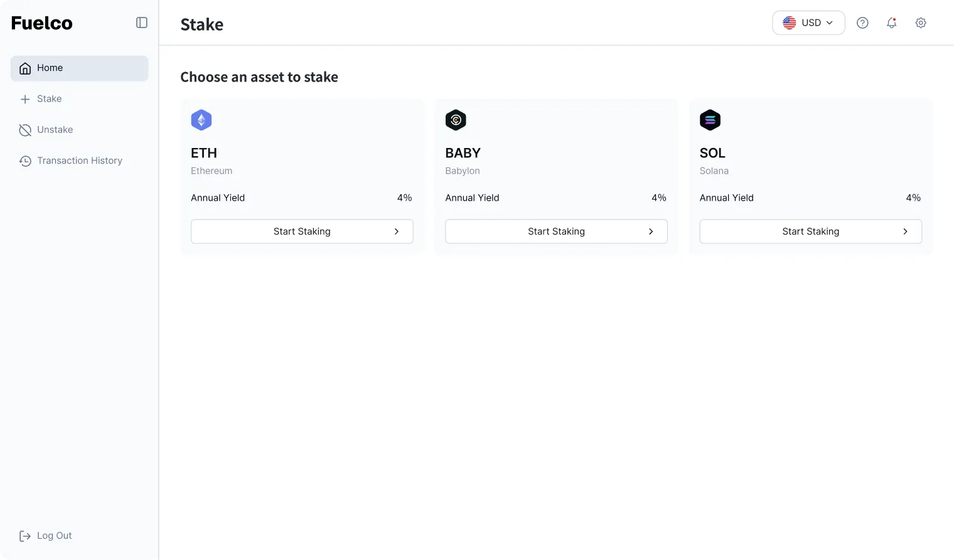Collapse the sidebar using the panel icon
This screenshot has height=560, width=954.
[142, 23]
